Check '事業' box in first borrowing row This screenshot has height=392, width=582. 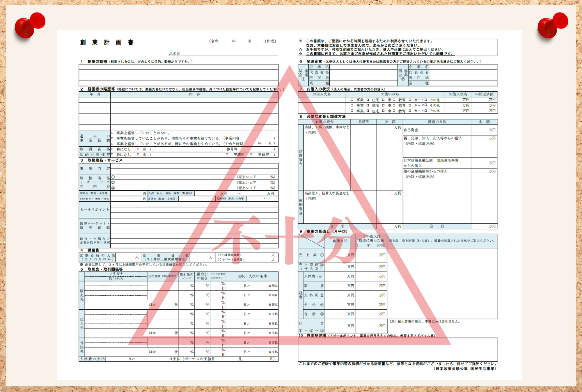click(x=352, y=100)
